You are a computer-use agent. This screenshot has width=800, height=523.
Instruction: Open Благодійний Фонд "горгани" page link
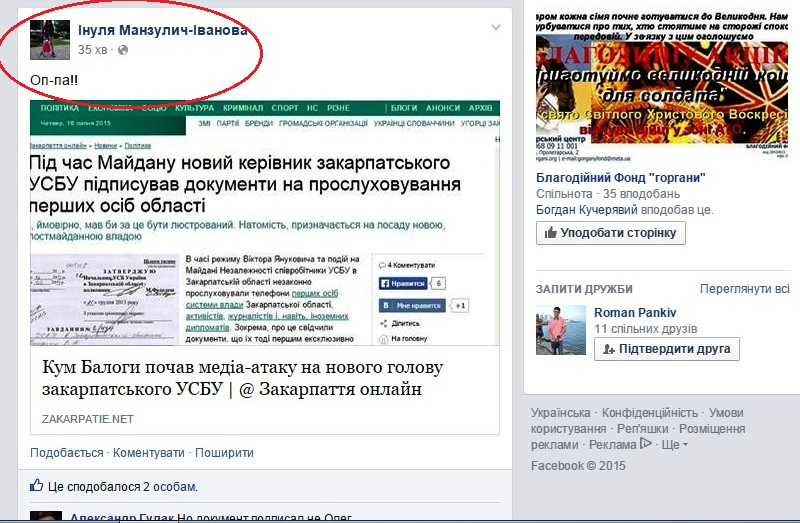click(x=620, y=178)
